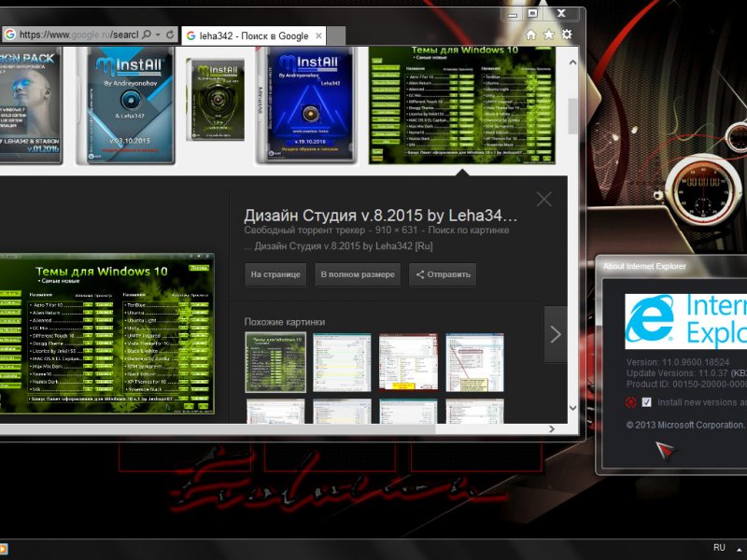The height and width of the screenshot is (560, 747).
Task: Click 'На странице' button
Action: coord(275,274)
